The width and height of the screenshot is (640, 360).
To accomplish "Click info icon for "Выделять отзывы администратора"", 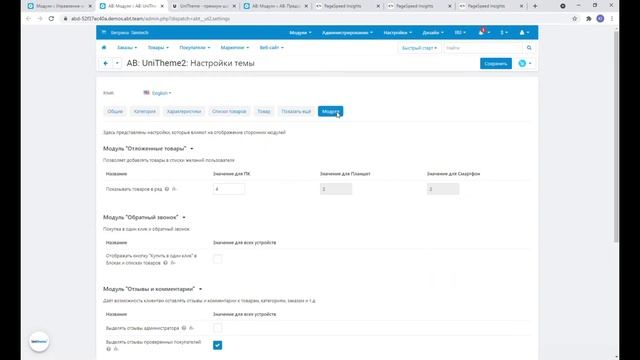I will pos(184,328).
